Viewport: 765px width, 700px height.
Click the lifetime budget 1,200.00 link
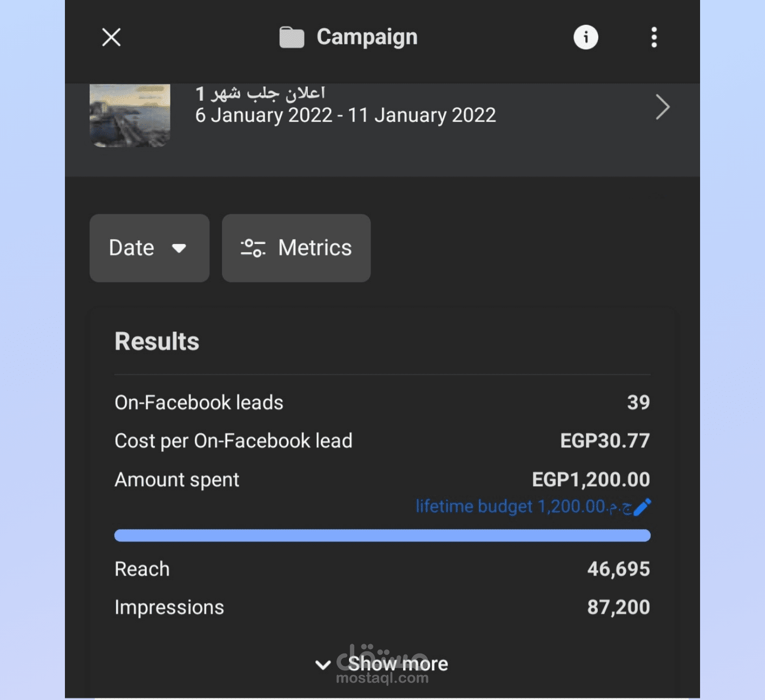pos(523,507)
